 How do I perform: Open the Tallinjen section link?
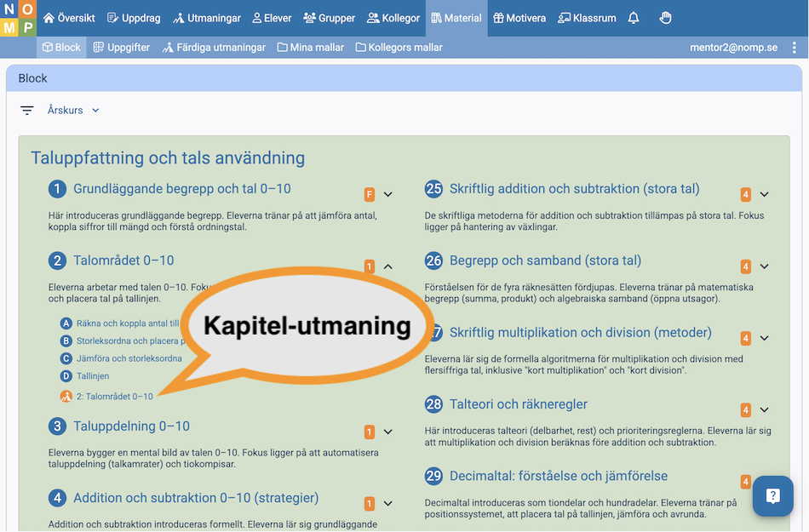click(93, 376)
